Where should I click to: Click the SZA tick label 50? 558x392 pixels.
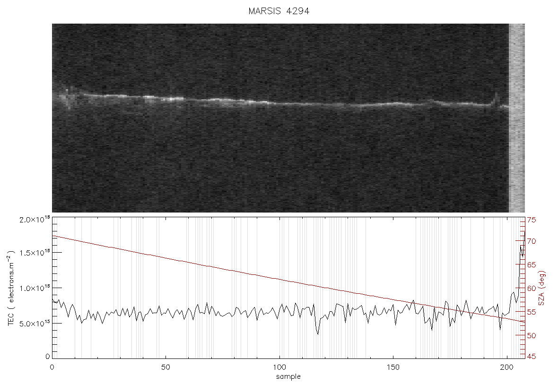[532, 335]
